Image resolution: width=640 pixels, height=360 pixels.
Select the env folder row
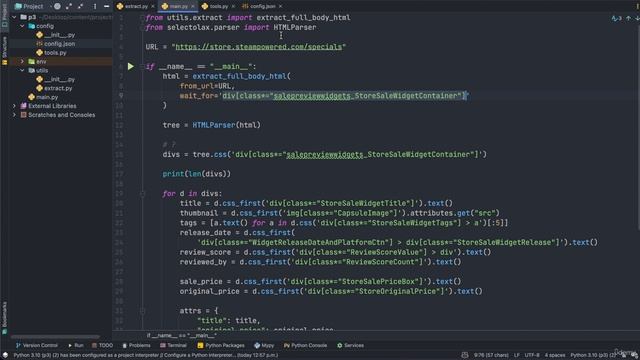[x=60, y=62]
